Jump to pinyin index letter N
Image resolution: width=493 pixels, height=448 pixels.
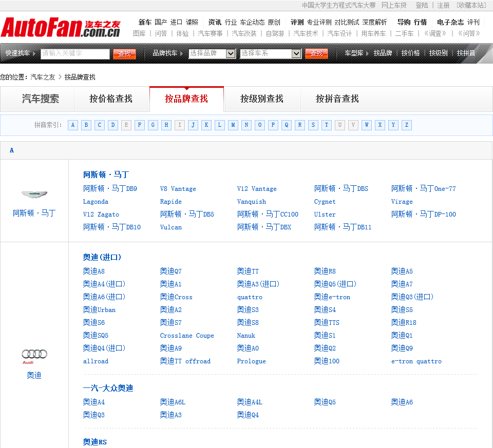[246, 125]
